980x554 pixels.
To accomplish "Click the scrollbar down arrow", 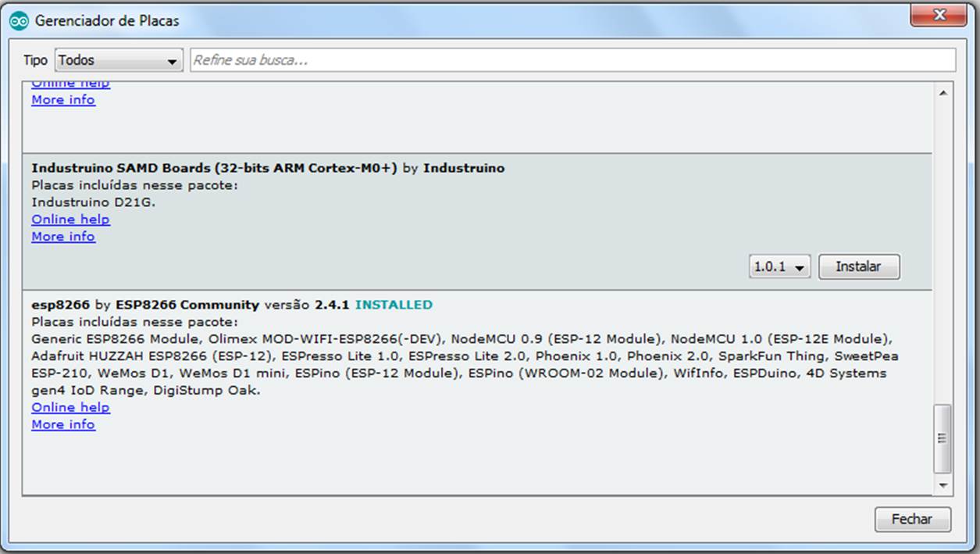I will pos(943,484).
